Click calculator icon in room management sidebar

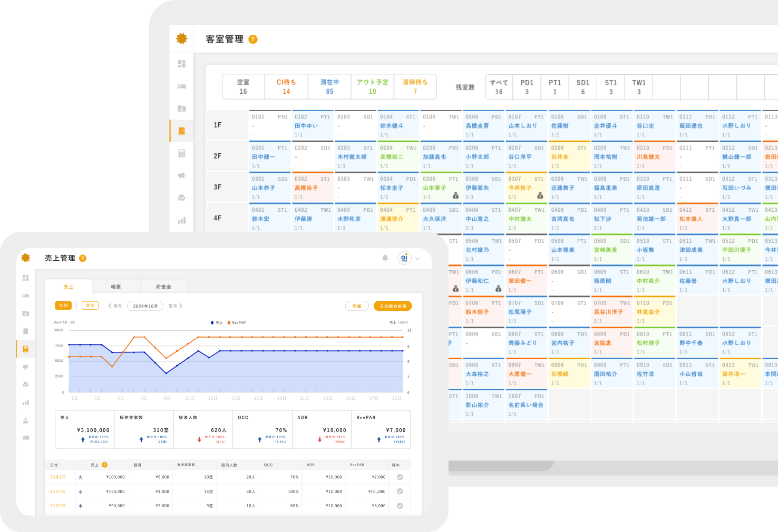pyautogui.click(x=181, y=153)
